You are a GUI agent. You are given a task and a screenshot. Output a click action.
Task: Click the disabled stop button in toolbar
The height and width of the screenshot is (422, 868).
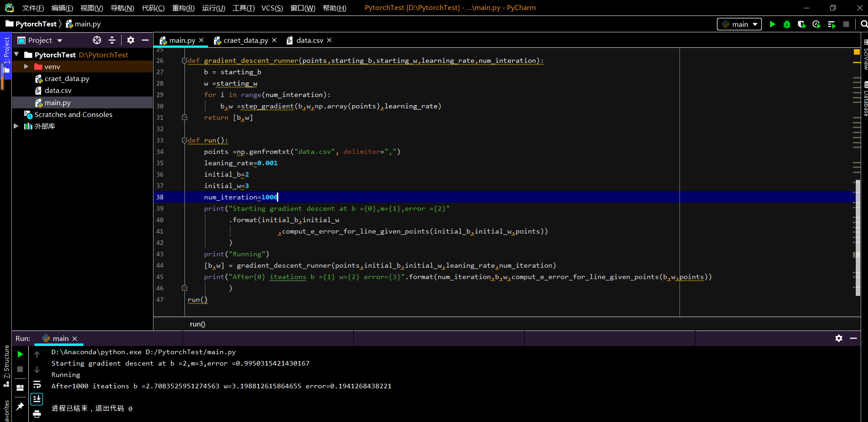846,24
